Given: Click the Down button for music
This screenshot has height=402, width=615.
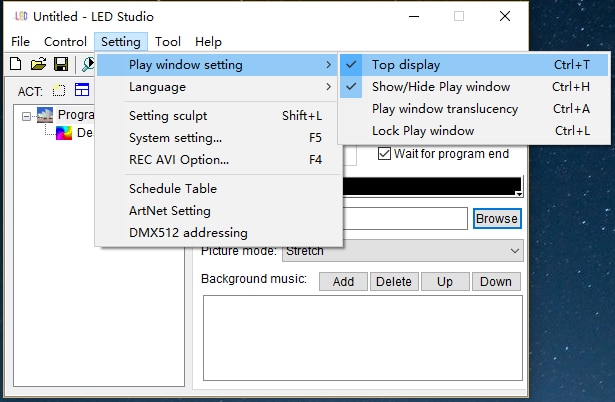Looking at the screenshot, I should (x=496, y=282).
